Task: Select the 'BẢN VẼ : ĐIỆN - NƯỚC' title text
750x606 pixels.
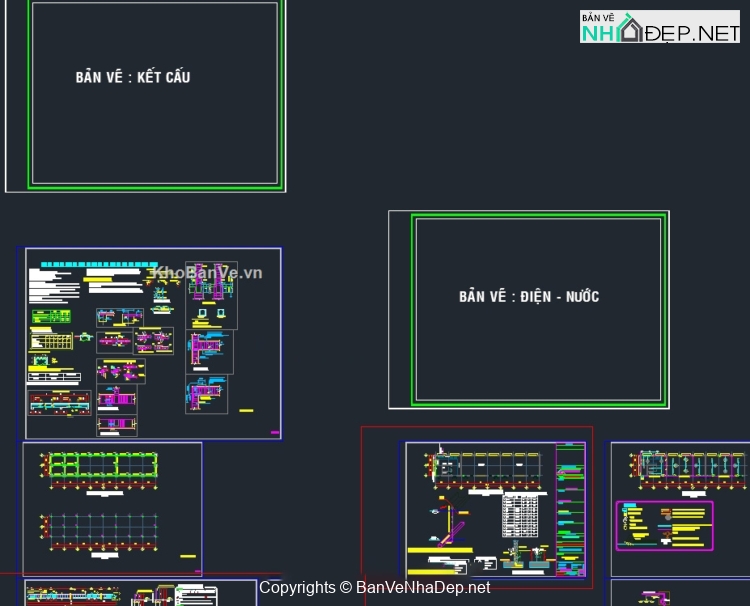Action: click(529, 297)
